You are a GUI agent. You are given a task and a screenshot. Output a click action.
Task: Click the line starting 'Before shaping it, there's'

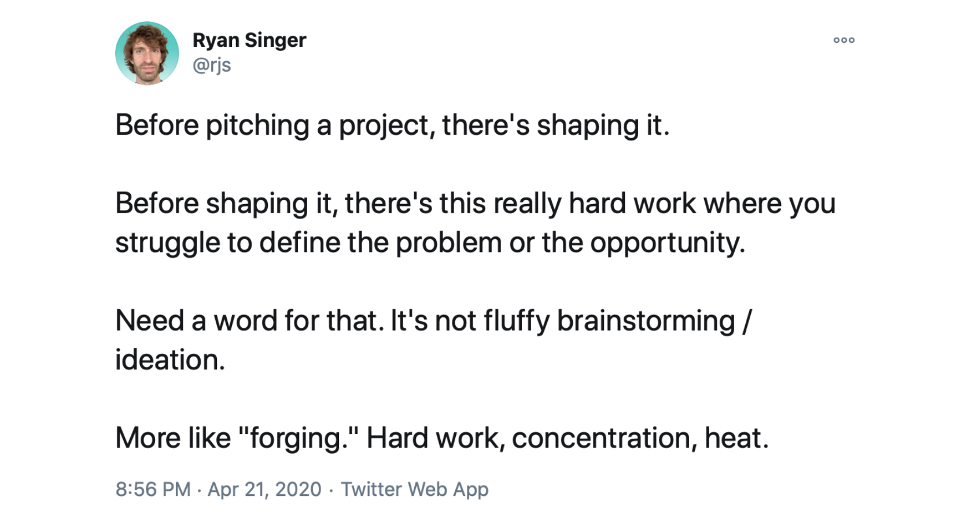[x=476, y=203]
